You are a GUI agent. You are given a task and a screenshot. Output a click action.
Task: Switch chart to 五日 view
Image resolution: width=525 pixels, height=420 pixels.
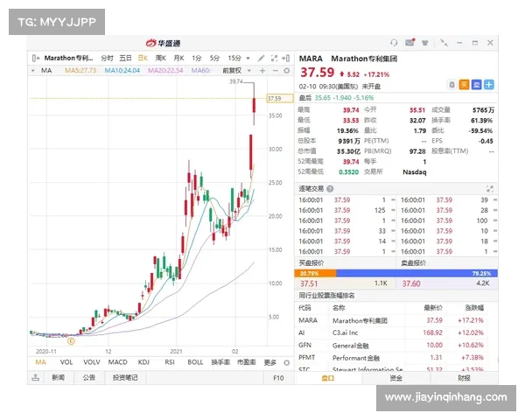[x=125, y=59]
